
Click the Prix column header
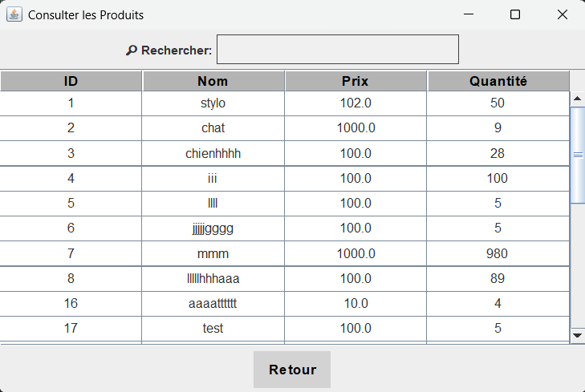click(355, 81)
